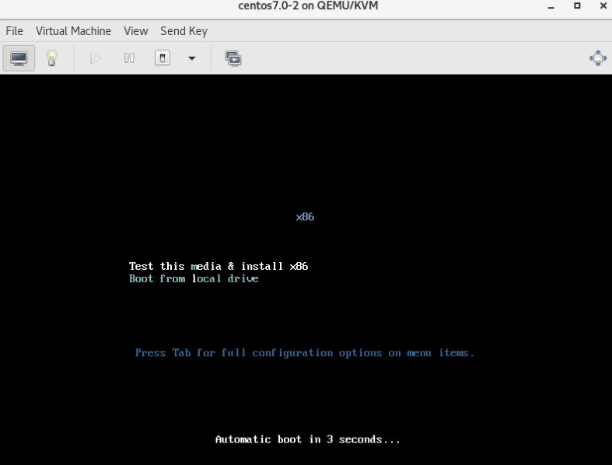Pause the virtual machine
The width and height of the screenshot is (612, 465).
[129, 58]
